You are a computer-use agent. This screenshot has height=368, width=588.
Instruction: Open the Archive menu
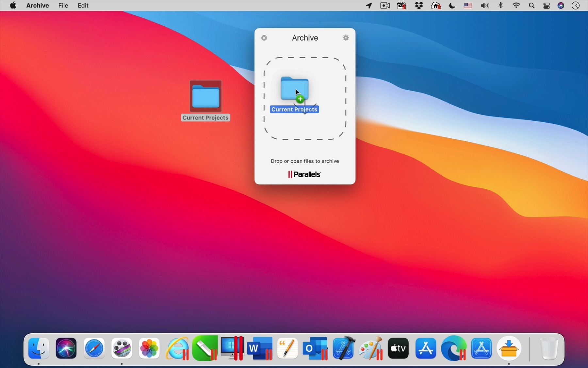click(38, 5)
